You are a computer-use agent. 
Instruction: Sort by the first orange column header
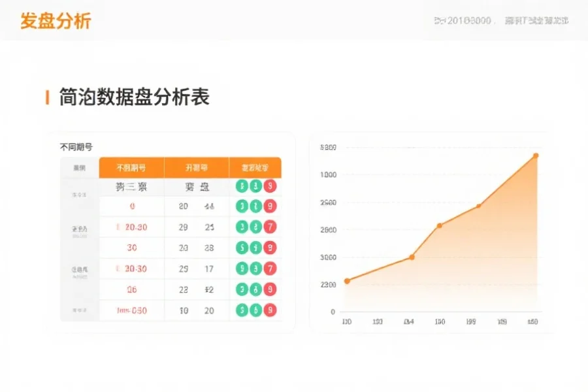pos(131,168)
